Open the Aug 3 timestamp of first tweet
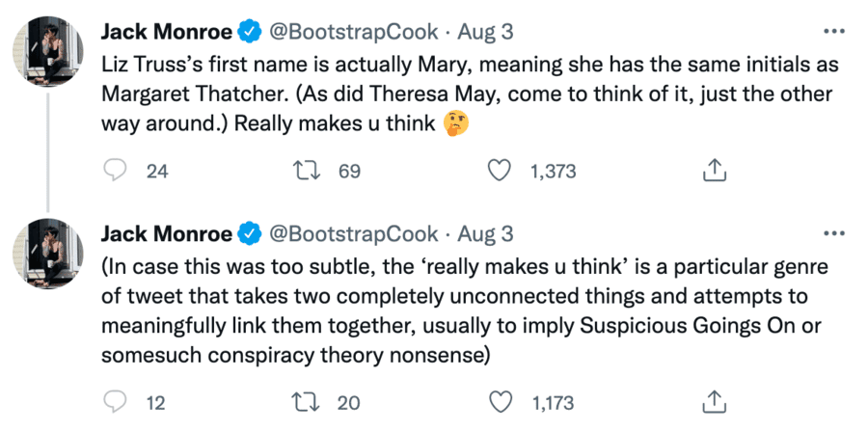 484,32
